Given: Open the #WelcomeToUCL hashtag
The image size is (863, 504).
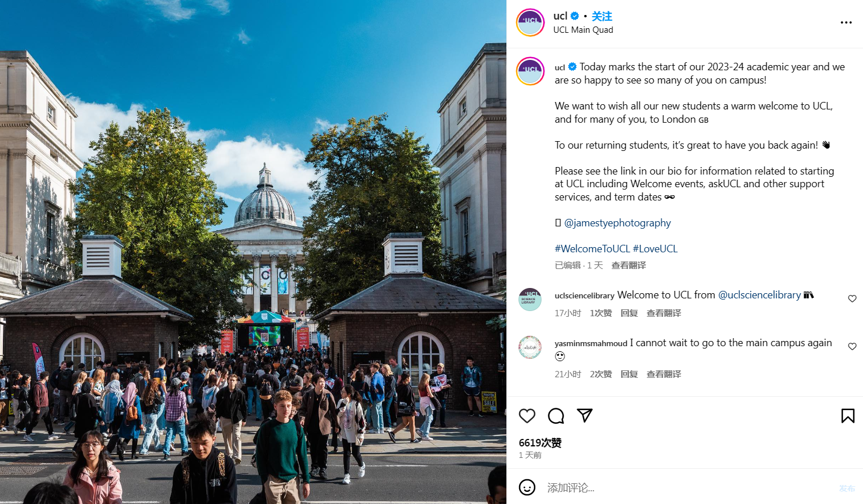Looking at the screenshot, I should pyautogui.click(x=592, y=249).
